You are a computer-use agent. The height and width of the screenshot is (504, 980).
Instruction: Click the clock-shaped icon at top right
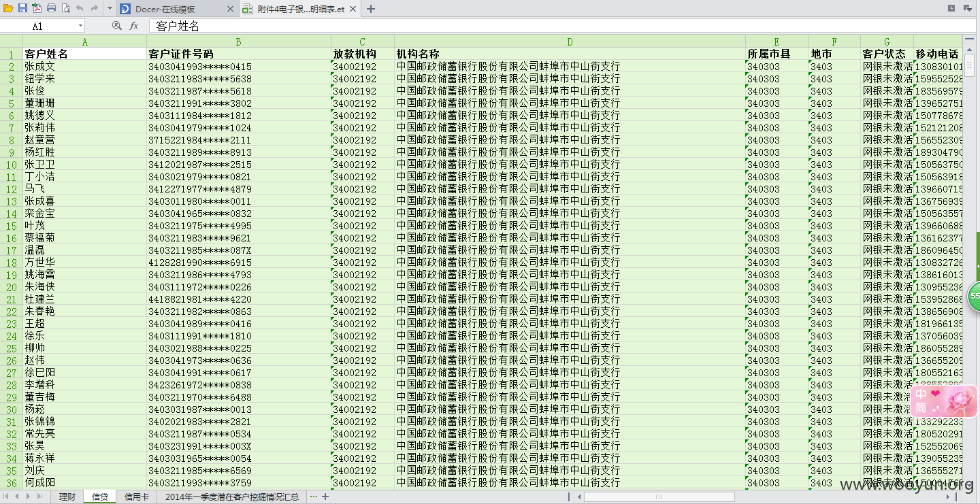pos(951,8)
